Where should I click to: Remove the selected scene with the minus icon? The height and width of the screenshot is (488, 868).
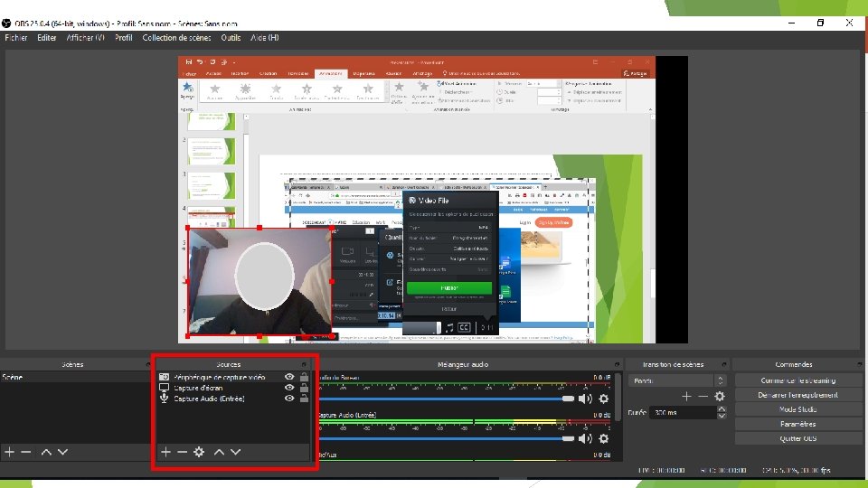(x=26, y=452)
